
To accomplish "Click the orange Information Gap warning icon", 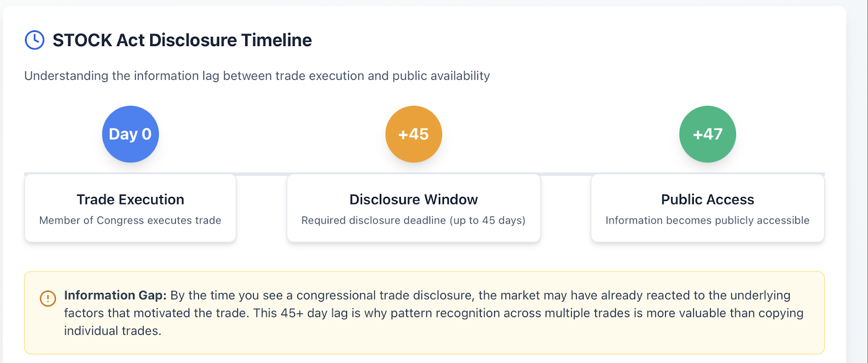I will [x=48, y=298].
